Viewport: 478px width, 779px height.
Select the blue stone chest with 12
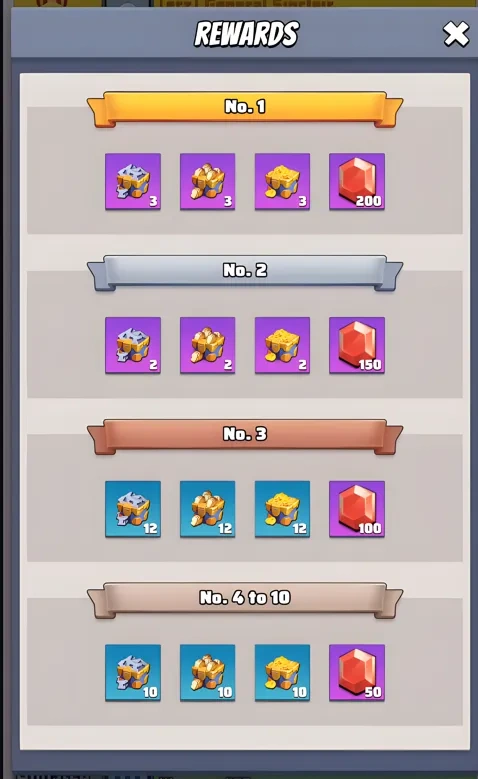pyautogui.click(x=208, y=509)
